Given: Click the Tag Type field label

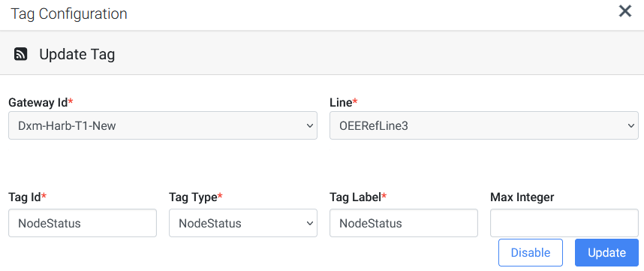Looking at the screenshot, I should [x=195, y=197].
